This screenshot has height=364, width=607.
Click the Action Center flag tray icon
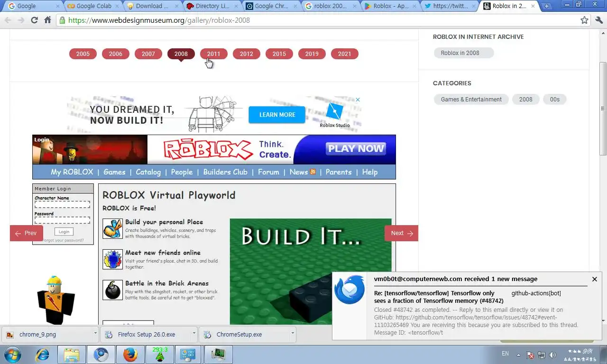point(531,355)
